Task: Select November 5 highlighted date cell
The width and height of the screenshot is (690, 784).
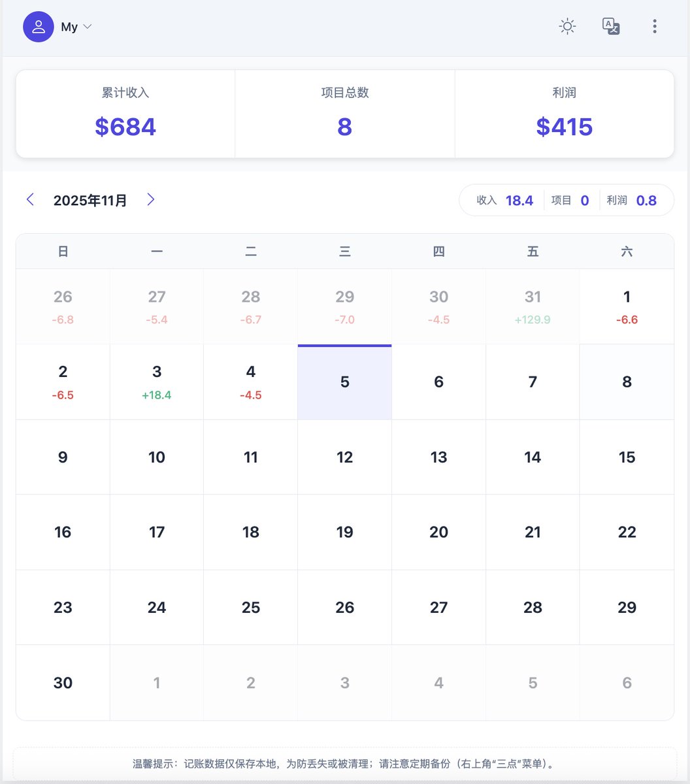Action: (345, 382)
